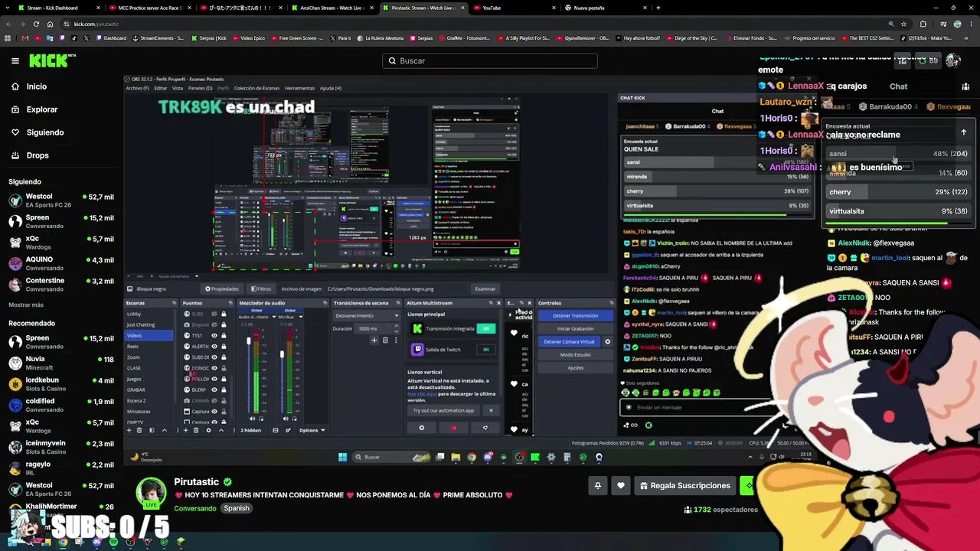Image resolution: width=980 pixels, height=551 pixels.
Task: Mute the Mic/Aux channel speaker icon
Action: click(286, 419)
